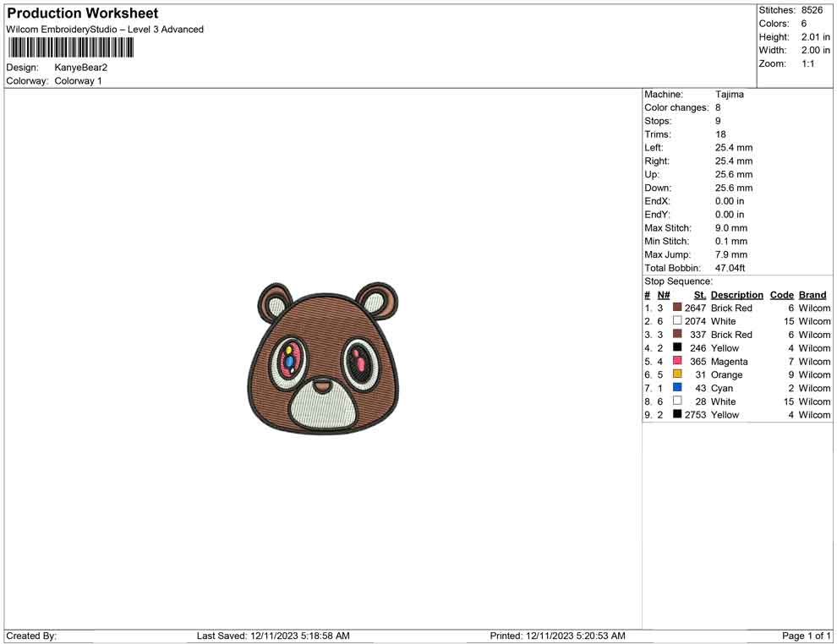Click the Orange swatch in stop 6
This screenshot has height=644, width=837.
click(x=677, y=374)
